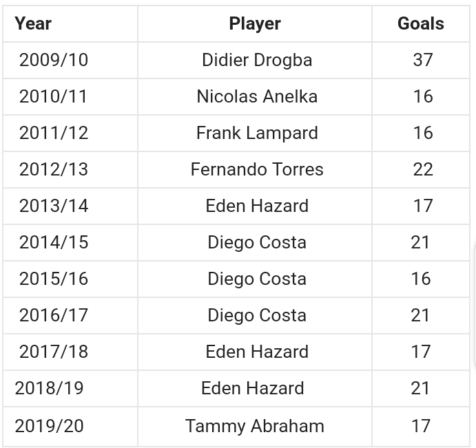Click Diego Costa in the 2015/16 row

[x=256, y=279]
